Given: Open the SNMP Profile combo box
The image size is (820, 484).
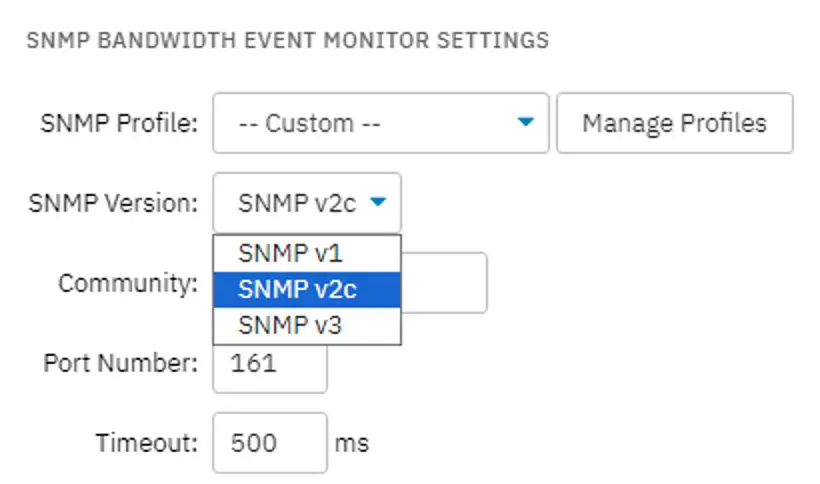Looking at the screenshot, I should click(x=381, y=123).
